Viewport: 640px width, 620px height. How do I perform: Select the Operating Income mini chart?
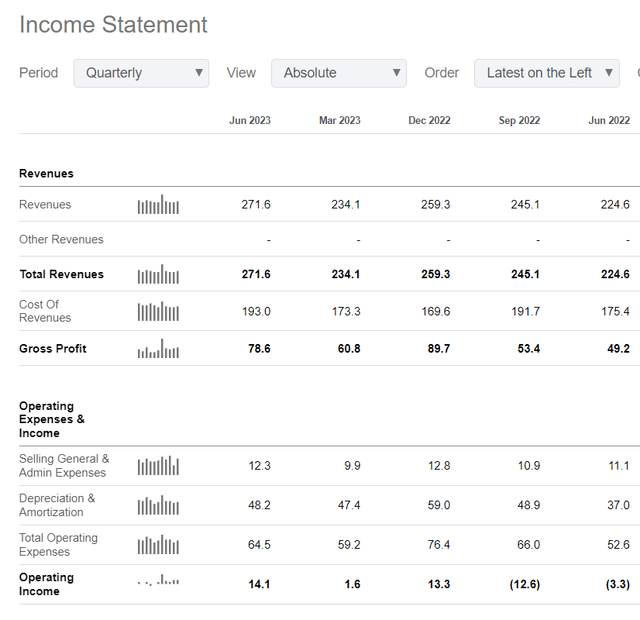click(158, 584)
